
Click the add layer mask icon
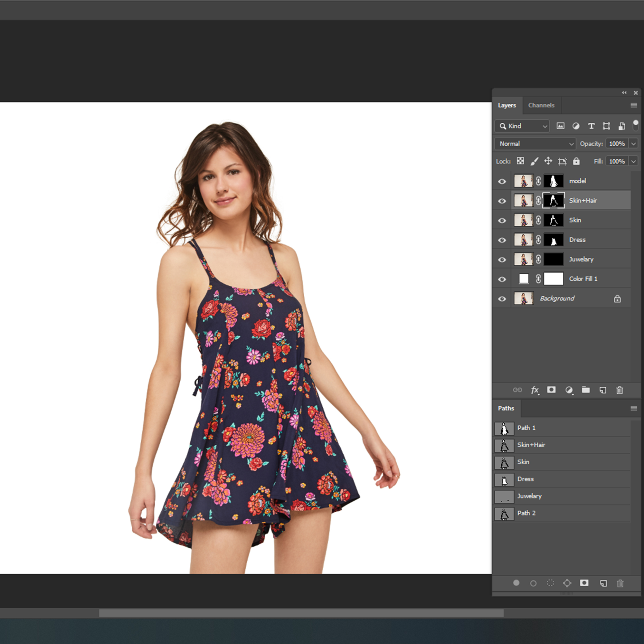click(x=551, y=390)
